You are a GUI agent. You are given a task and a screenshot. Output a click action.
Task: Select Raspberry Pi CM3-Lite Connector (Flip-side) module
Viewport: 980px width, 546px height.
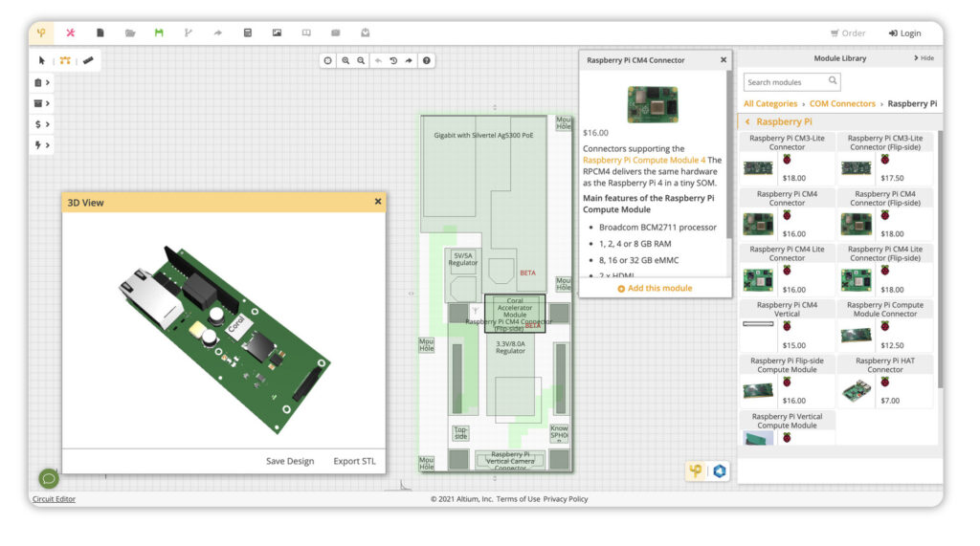coord(885,159)
